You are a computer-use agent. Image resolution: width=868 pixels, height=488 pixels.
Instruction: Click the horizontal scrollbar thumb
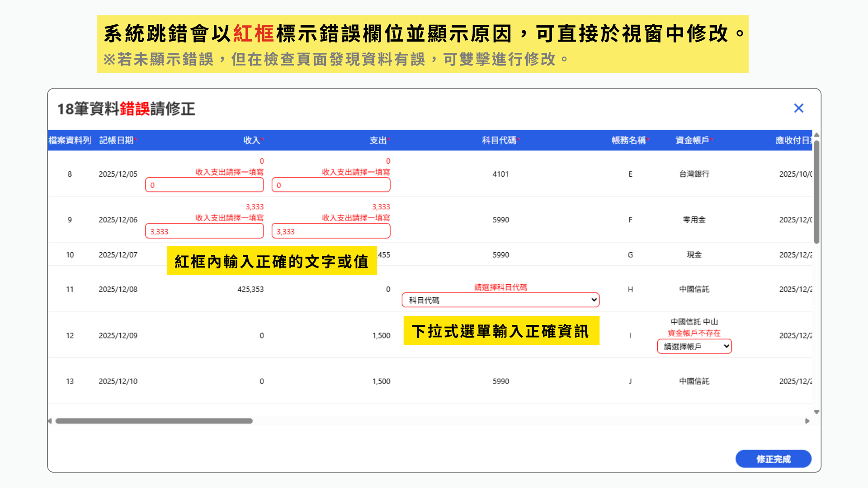[x=154, y=421]
